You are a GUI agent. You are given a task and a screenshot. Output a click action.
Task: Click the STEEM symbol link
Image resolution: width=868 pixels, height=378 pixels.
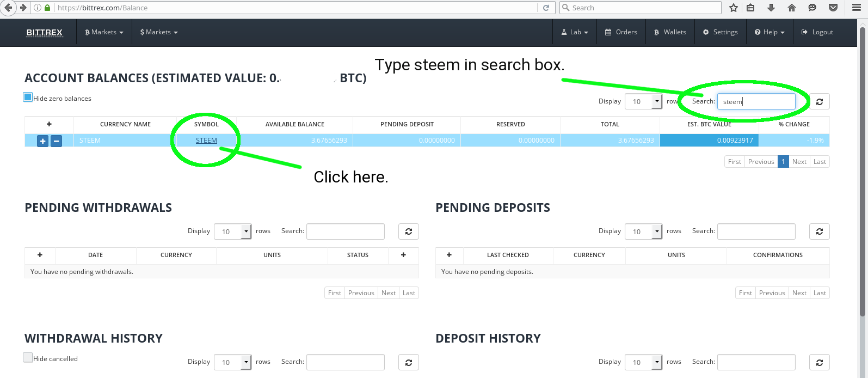click(206, 141)
